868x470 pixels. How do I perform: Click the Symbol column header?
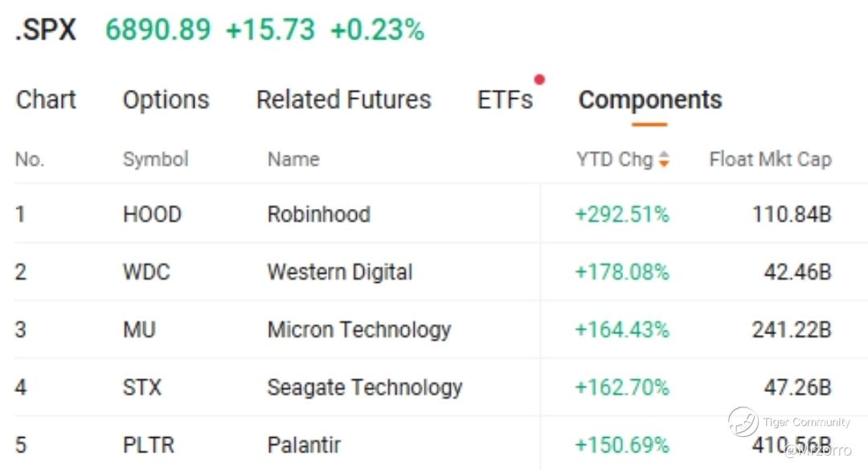(155, 160)
